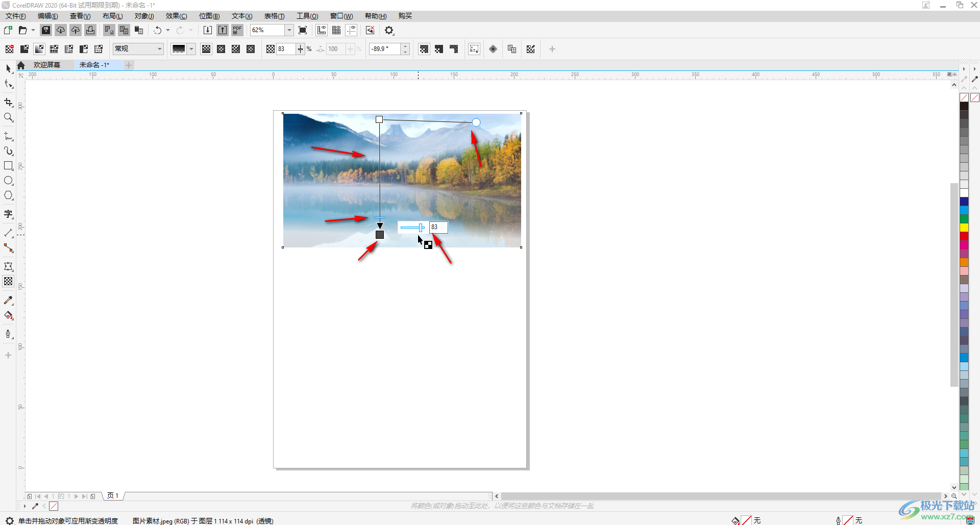Click the black end node of gradient
The image size is (980, 525).
coord(380,235)
